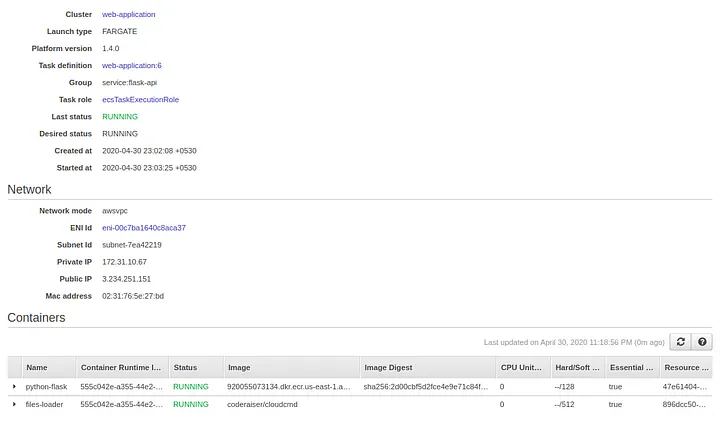720x422 pixels.
Task: Click the Essential column header
Action: [x=630, y=368]
